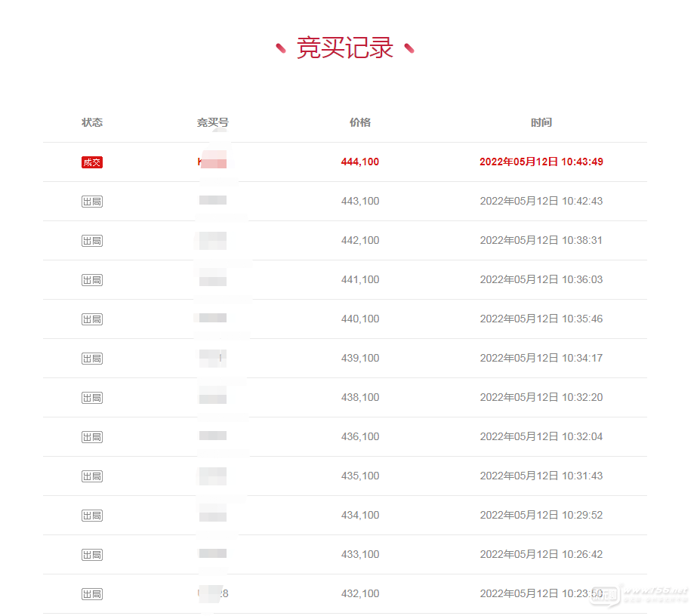Click the blurred bidder number in 443,100 row
This screenshot has width=697, height=616.
pyautogui.click(x=212, y=201)
